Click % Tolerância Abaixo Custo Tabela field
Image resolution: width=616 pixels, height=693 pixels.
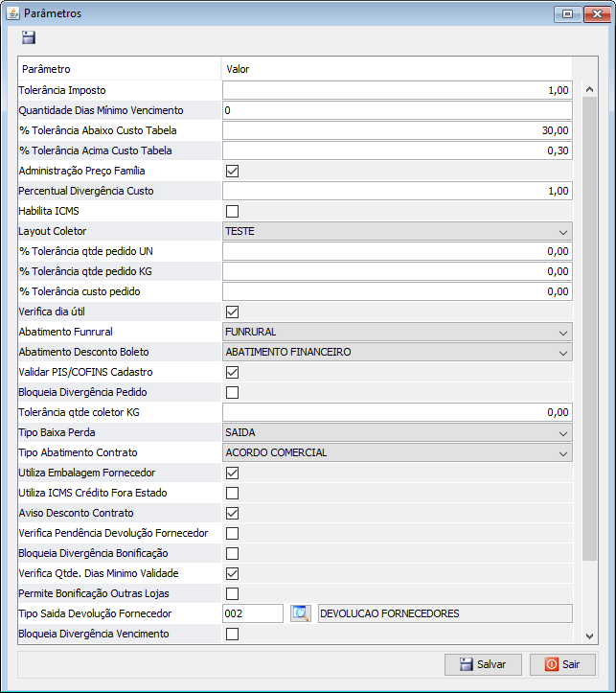[398, 130]
